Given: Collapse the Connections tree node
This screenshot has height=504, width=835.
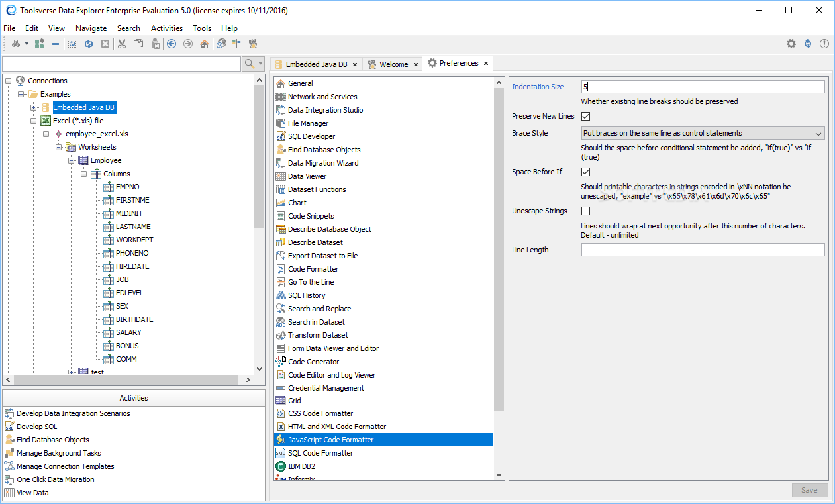Looking at the screenshot, I should [9, 81].
